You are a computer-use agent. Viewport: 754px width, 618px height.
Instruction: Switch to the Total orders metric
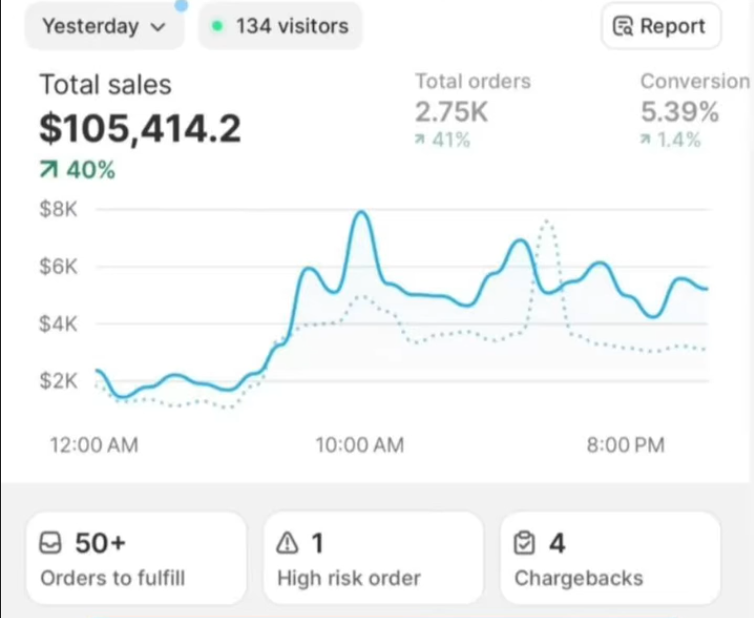click(x=472, y=82)
